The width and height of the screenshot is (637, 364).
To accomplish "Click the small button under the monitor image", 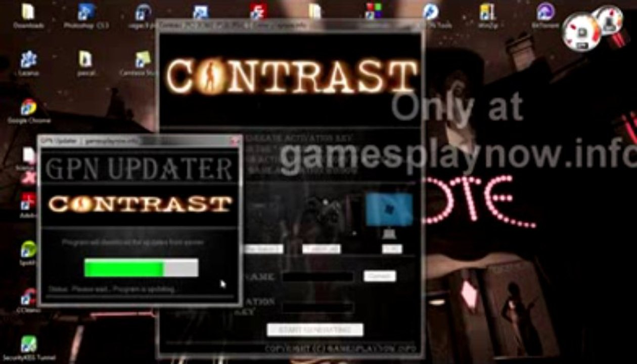I will (x=392, y=249).
